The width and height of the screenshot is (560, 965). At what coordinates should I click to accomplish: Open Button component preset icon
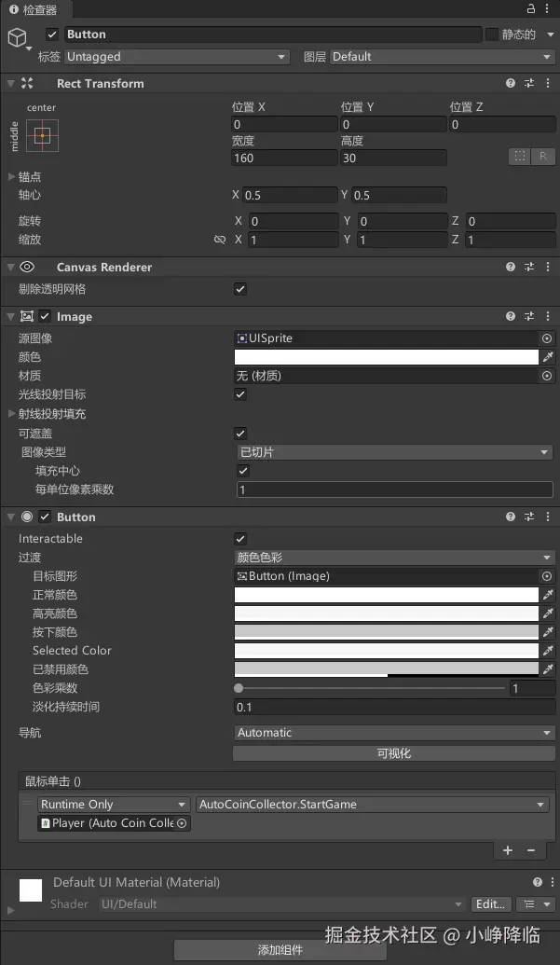click(529, 517)
